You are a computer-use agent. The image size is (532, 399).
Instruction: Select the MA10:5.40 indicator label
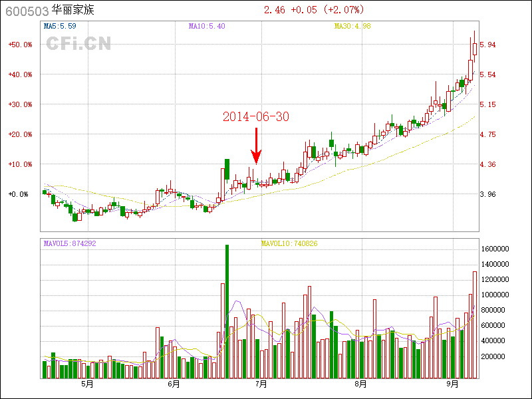tap(207, 27)
